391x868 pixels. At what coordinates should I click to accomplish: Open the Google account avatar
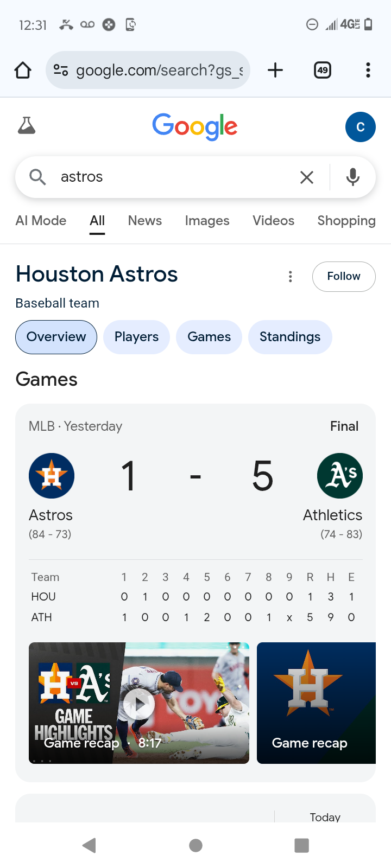pos(361,127)
